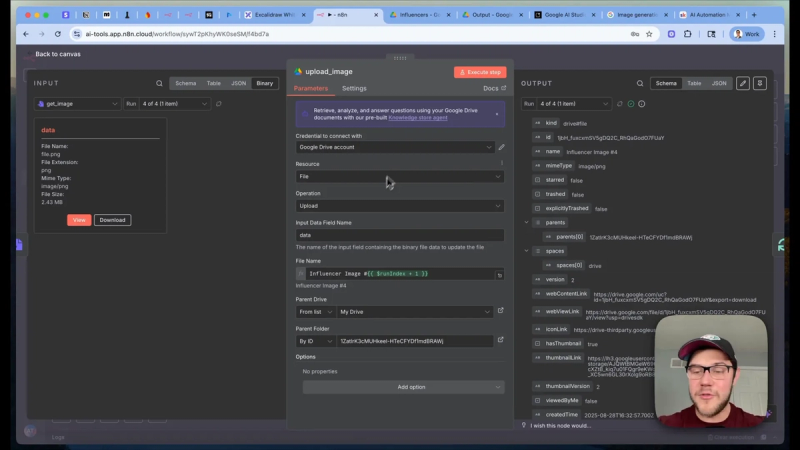Dismiss the Knowledge store agent banner

(x=497, y=114)
